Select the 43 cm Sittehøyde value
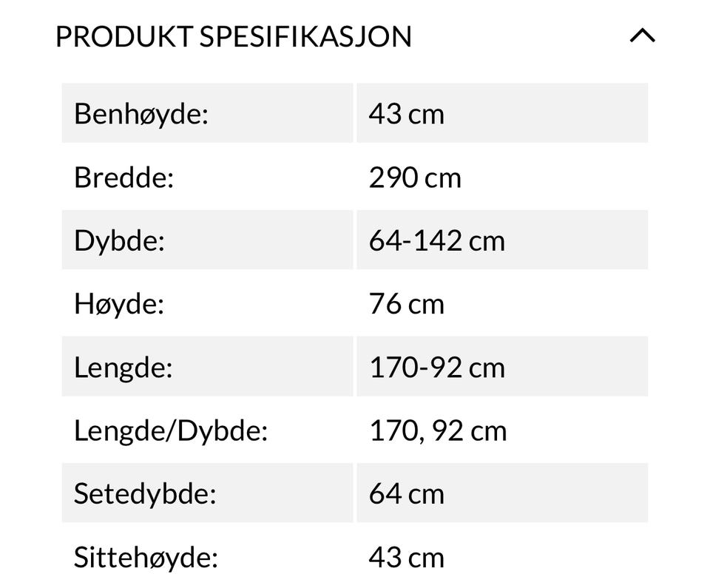 406,558
